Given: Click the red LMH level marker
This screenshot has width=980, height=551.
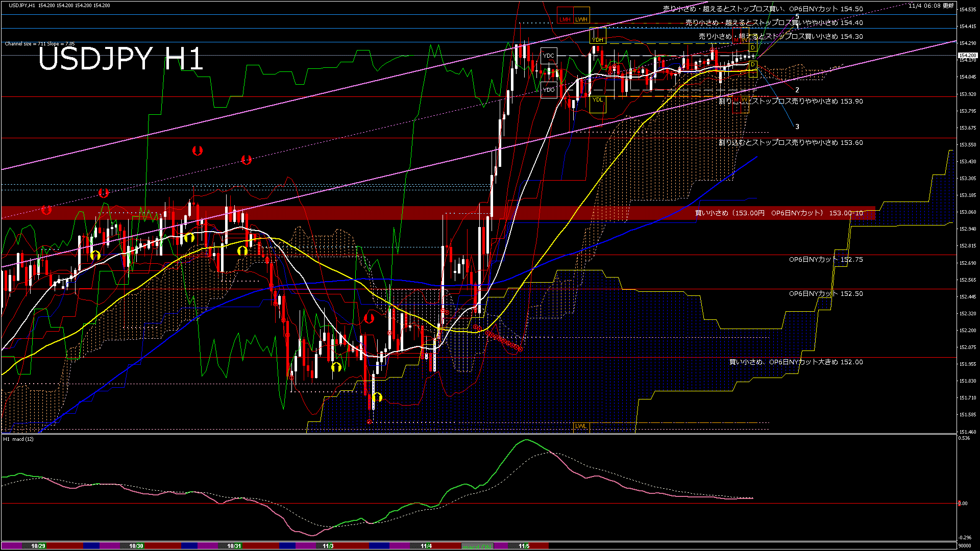Looking at the screenshot, I should pos(565,19).
